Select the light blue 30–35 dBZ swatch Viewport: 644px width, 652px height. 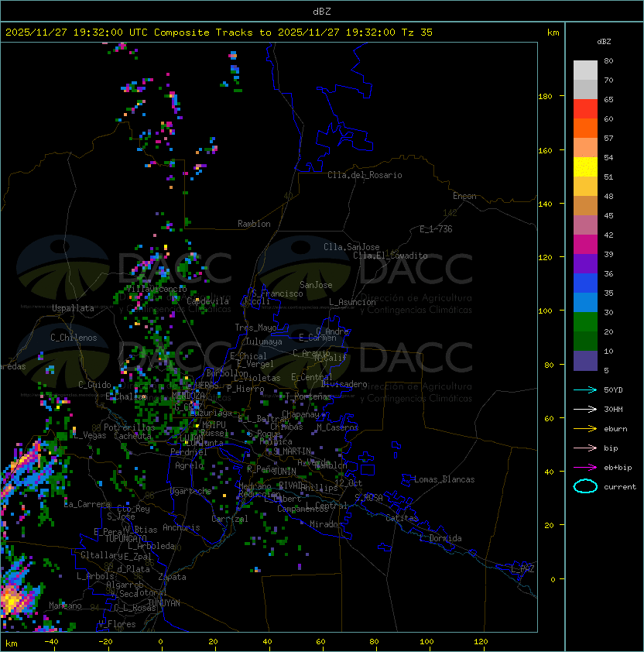click(585, 302)
